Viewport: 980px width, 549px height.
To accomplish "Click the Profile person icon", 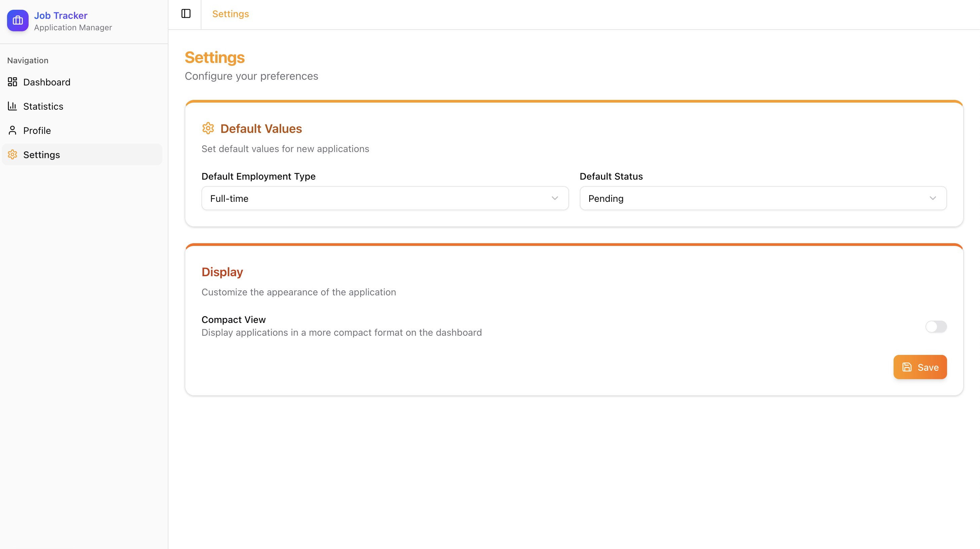I will click(12, 131).
